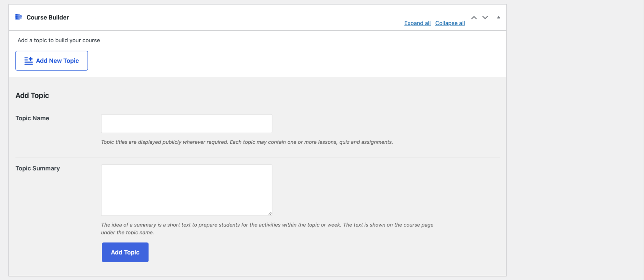
Task: Click Collapse all link
Action: [450, 23]
